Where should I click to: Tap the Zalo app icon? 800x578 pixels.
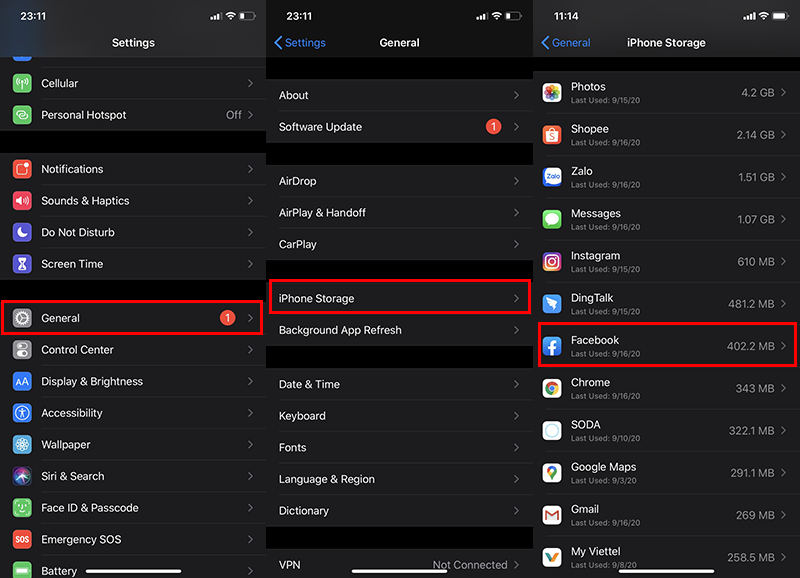[552, 177]
